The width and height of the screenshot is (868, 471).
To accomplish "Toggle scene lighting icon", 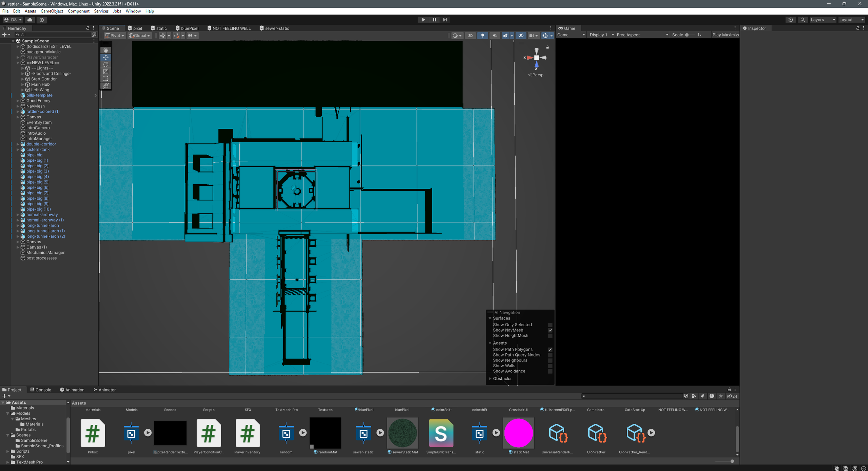I will point(483,35).
